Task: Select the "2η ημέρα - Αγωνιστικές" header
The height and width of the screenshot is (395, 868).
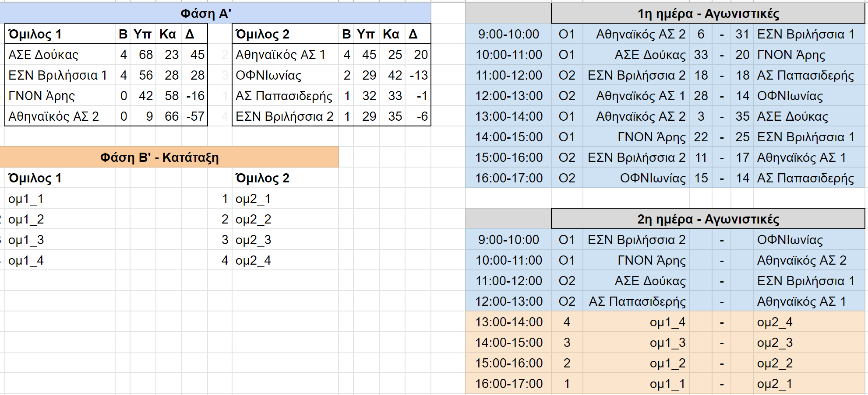Action: 708,219
